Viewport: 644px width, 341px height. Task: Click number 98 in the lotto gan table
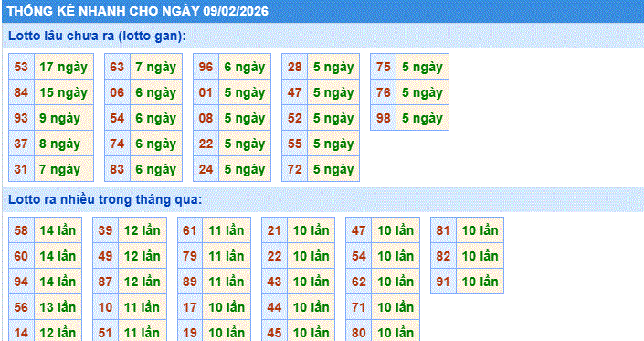tap(384, 118)
